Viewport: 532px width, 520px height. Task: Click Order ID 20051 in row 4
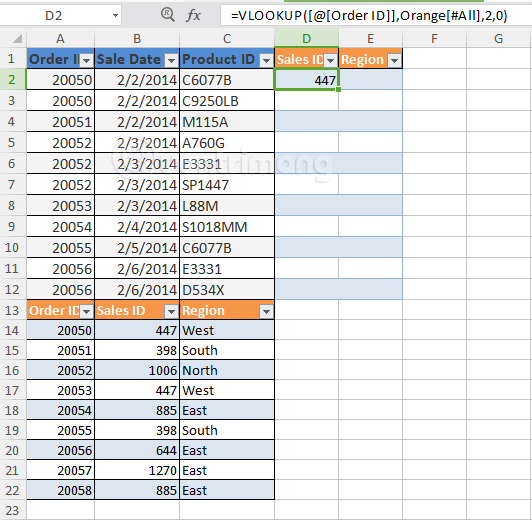click(x=60, y=122)
